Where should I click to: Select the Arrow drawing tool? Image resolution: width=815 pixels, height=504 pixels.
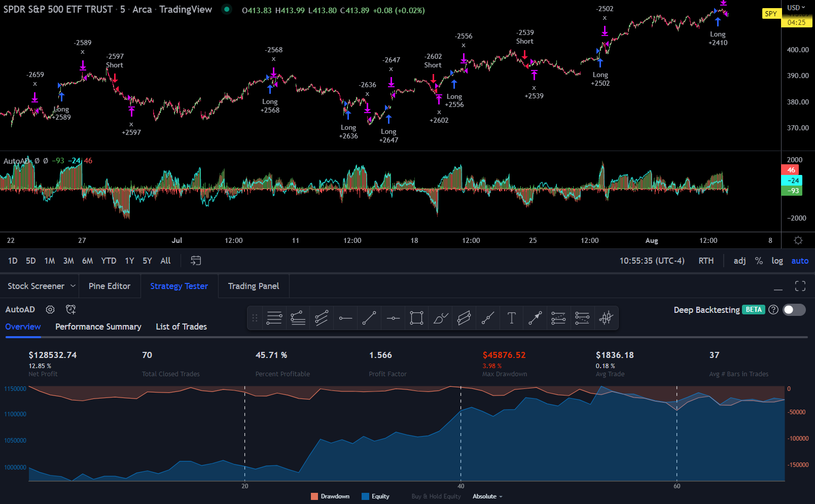click(x=535, y=318)
